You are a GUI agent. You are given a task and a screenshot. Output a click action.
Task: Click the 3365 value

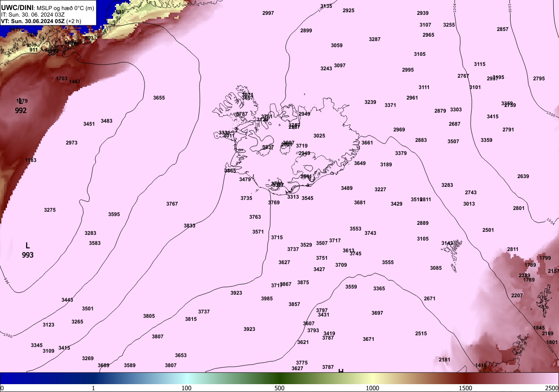pos(379,289)
